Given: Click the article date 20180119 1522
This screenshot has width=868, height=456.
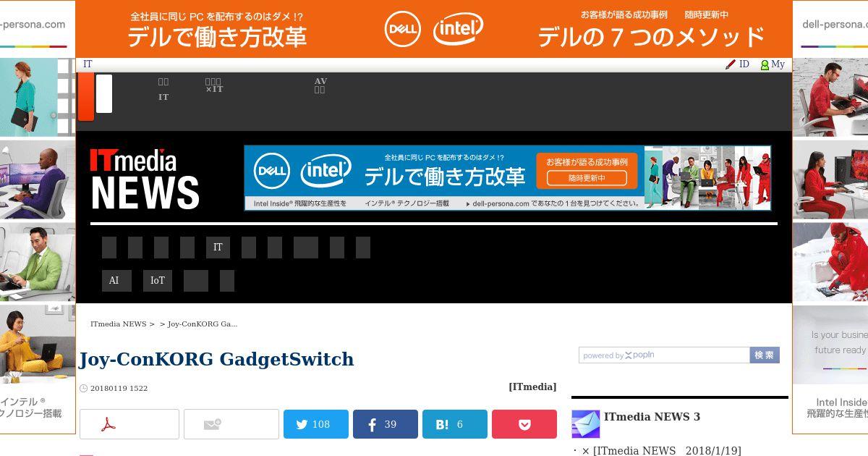Looking at the screenshot, I should coord(119,389).
